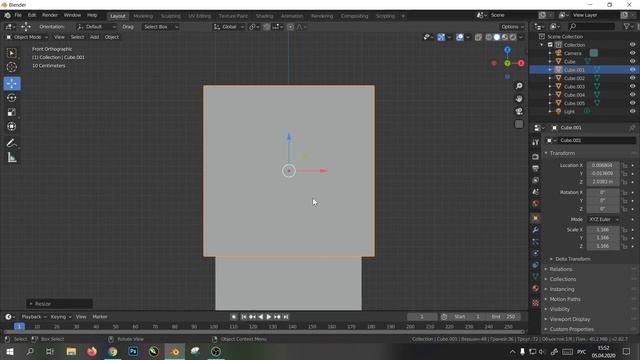The image size is (640, 360).
Task: Click the Windows Start button
Action: [9, 351]
